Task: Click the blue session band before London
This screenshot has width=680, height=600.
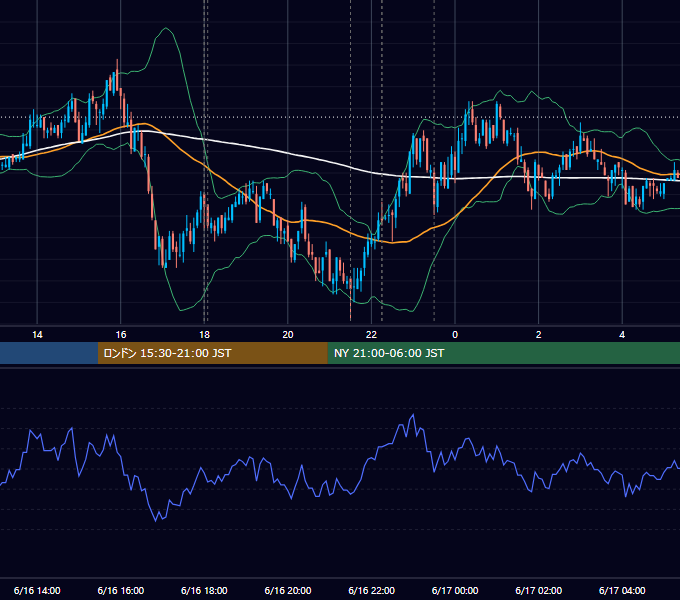Action: (x=49, y=353)
